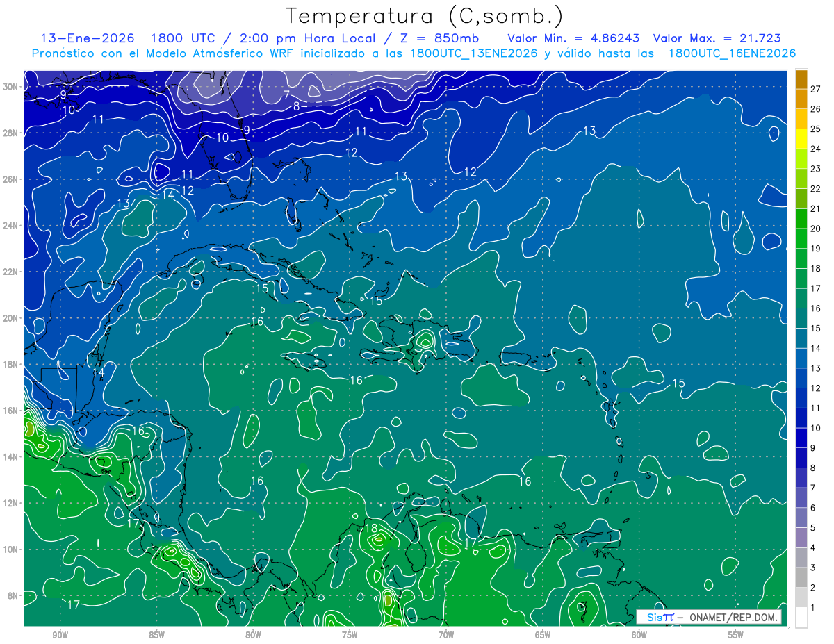834x644 pixels.
Task: Click the color bar value '1'
Action: tap(814, 609)
